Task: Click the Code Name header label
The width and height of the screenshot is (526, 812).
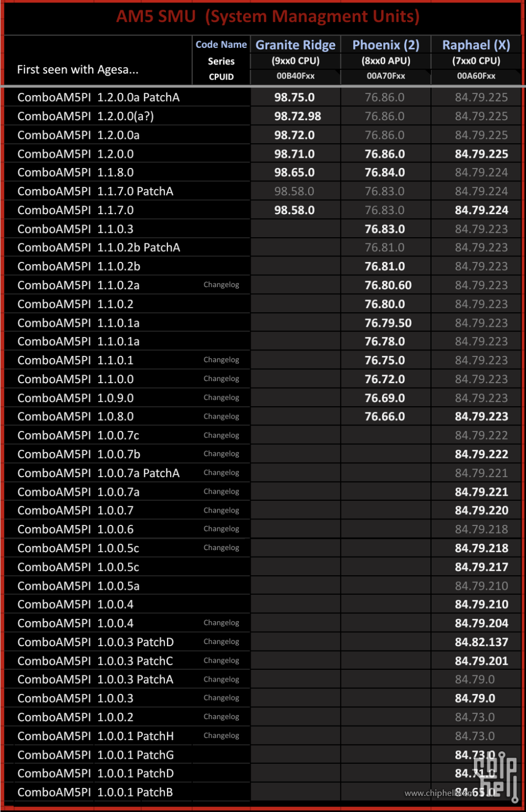Action: coord(221,45)
